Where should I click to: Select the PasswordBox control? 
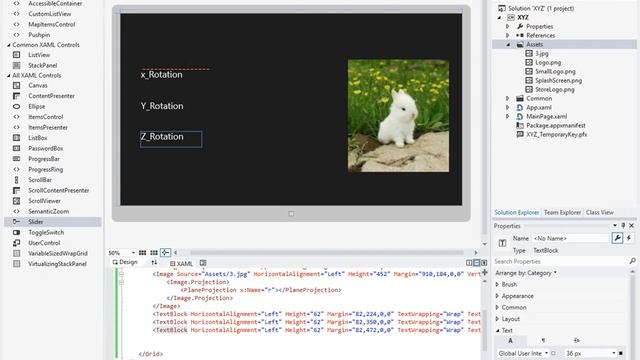point(45,148)
